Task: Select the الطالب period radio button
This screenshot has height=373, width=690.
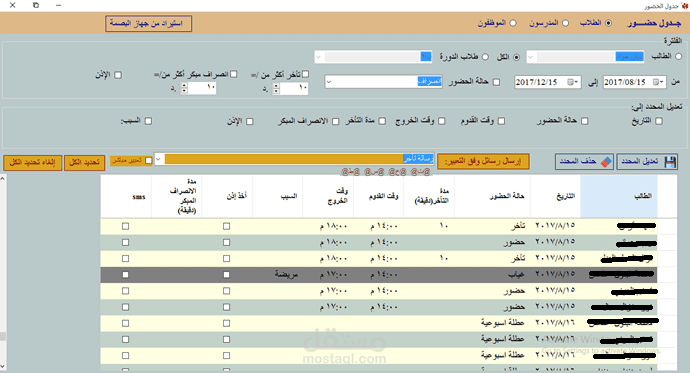Action: (679, 56)
